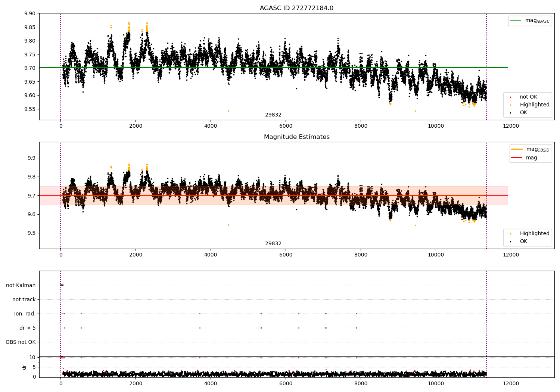Click the 'OBS not OK' row label
This screenshot has height=392, width=560.
(x=21, y=342)
